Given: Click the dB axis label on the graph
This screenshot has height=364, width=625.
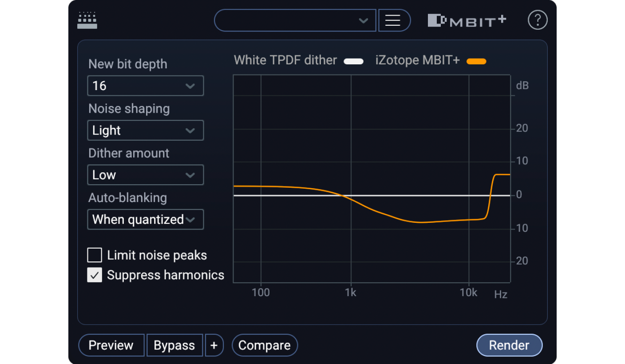Looking at the screenshot, I should pyautogui.click(x=522, y=85).
